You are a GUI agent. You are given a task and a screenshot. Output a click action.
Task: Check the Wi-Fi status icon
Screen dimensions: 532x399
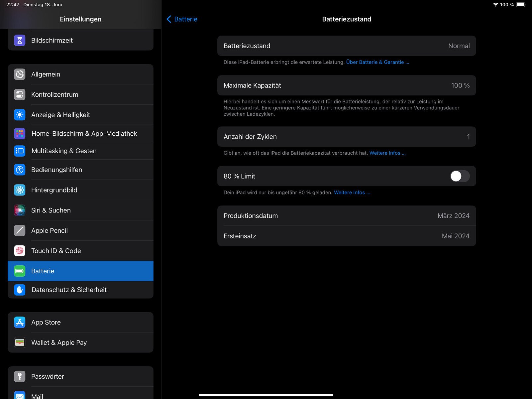(495, 5)
